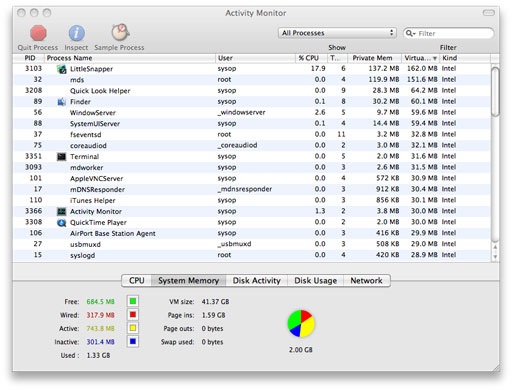Switch to the Disk Usage tab
This screenshot has height=390, width=512.
[x=315, y=281]
